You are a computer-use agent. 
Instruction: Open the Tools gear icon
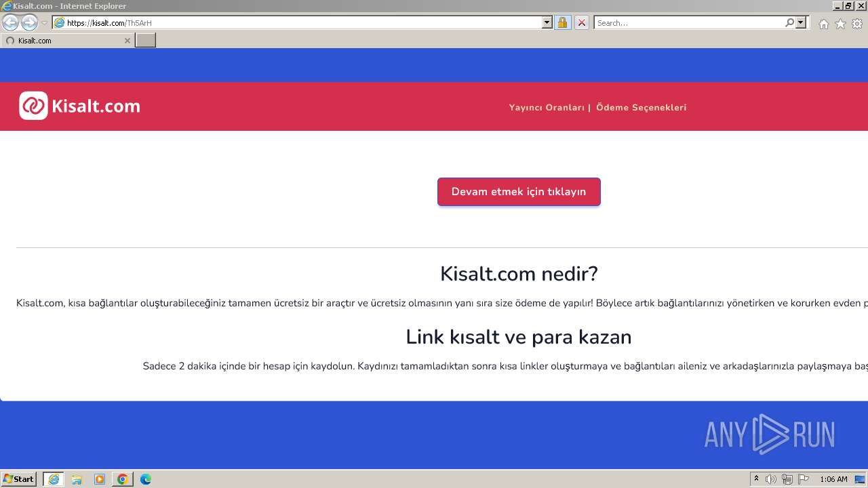857,24
